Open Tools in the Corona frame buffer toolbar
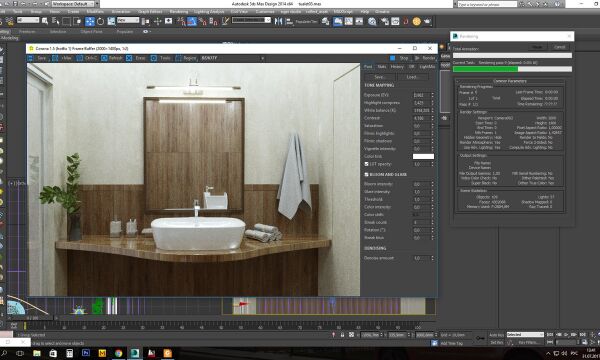600x360 pixels. point(161,58)
